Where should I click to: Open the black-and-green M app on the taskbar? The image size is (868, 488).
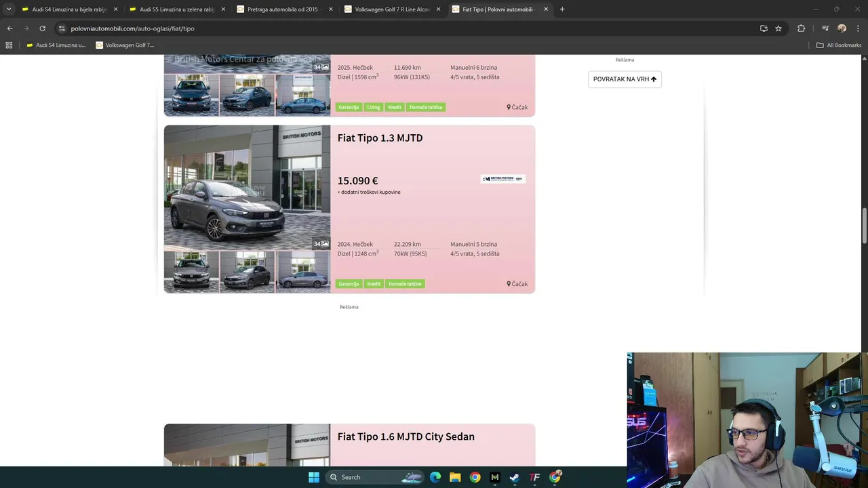[495, 477]
